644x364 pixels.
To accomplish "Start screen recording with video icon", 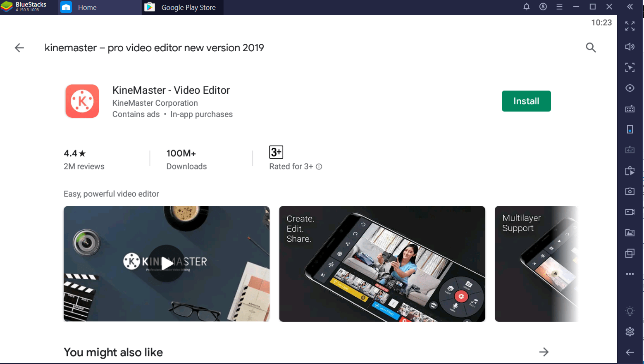I will click(x=630, y=212).
